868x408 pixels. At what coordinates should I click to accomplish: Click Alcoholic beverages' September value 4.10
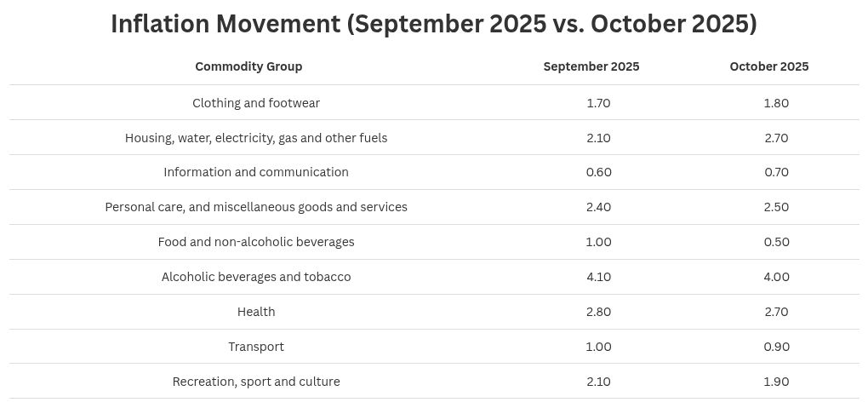pyautogui.click(x=599, y=277)
